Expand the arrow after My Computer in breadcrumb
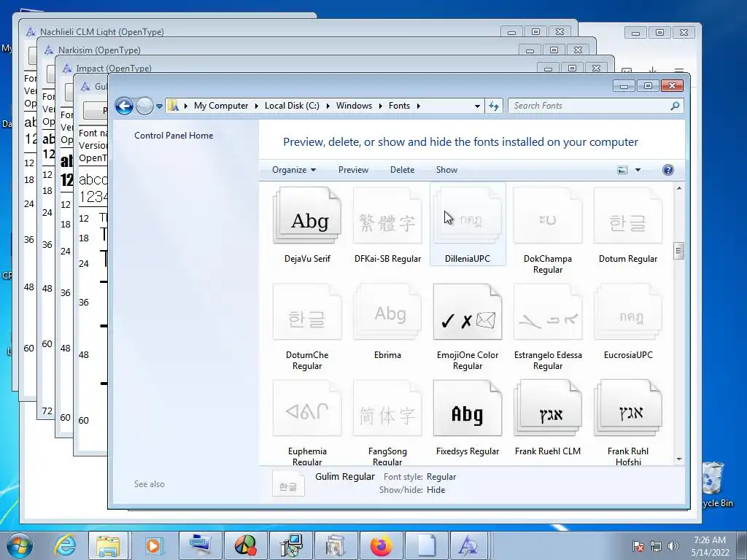 click(256, 106)
